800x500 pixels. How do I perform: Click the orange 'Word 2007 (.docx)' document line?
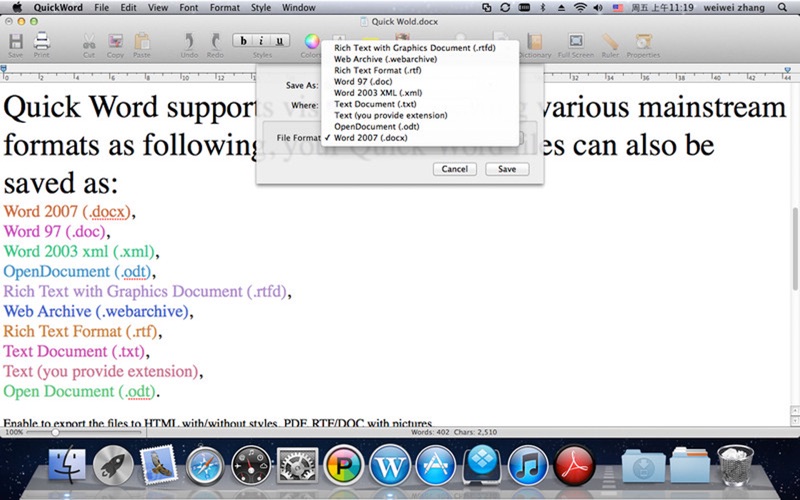[x=67, y=211]
